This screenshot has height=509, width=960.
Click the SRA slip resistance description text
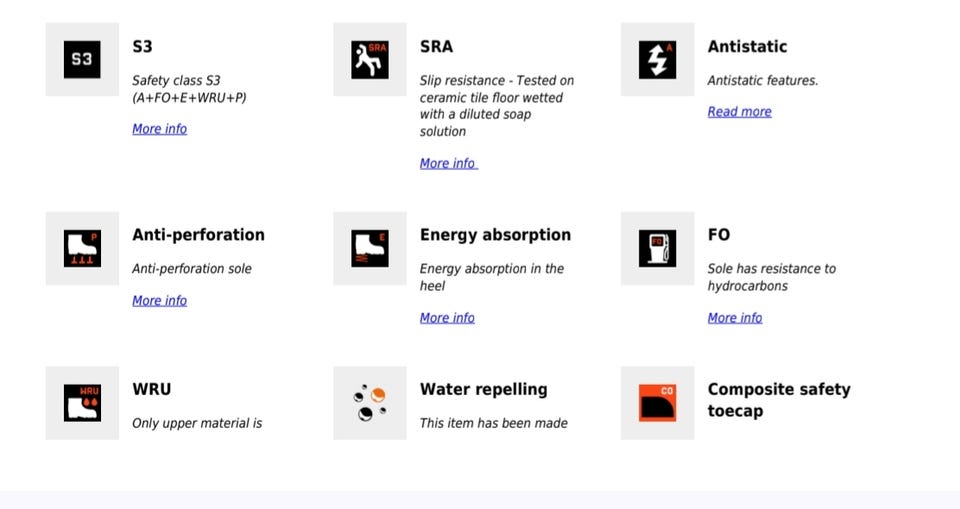point(496,106)
